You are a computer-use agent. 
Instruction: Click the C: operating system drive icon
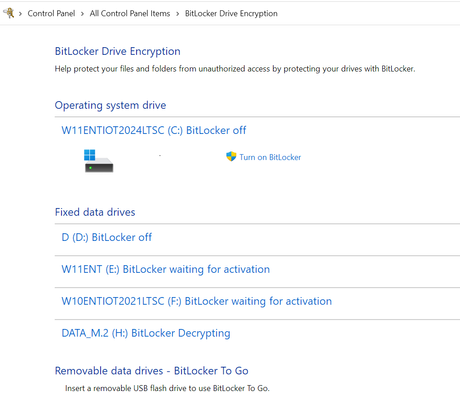click(98, 161)
